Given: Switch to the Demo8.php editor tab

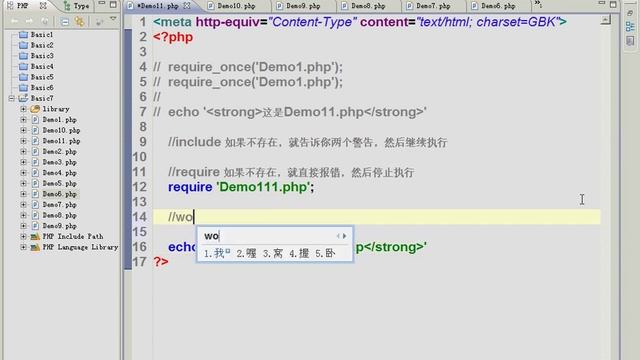Looking at the screenshot, I should 364,6.
